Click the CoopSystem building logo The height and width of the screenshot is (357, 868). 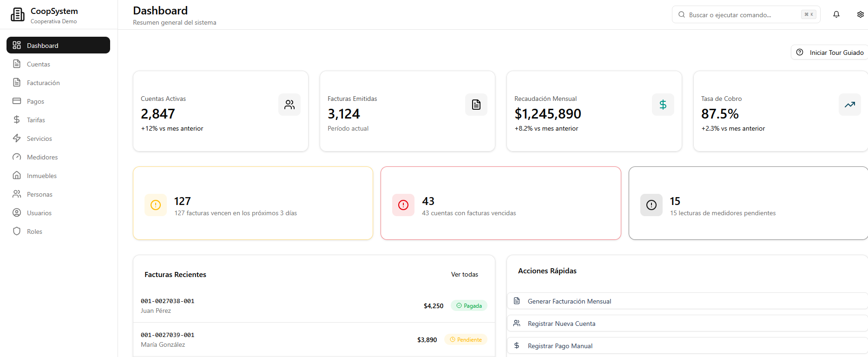[18, 14]
